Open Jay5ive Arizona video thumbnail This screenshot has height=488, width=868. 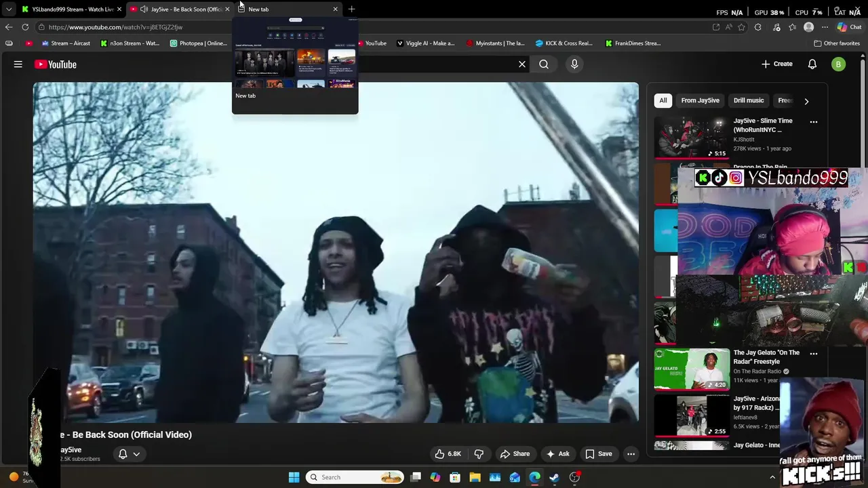pyautogui.click(x=692, y=415)
